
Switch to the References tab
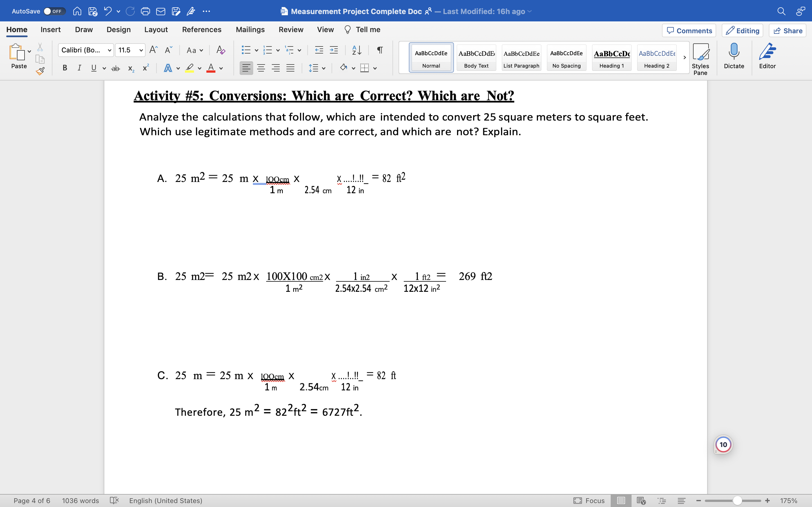202,30
